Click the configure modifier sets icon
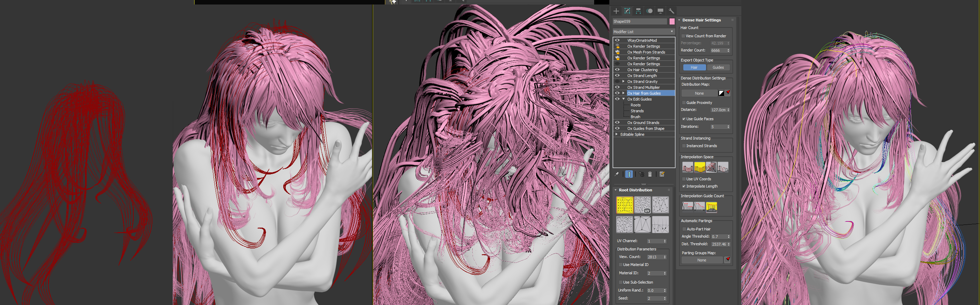 pos(662,174)
